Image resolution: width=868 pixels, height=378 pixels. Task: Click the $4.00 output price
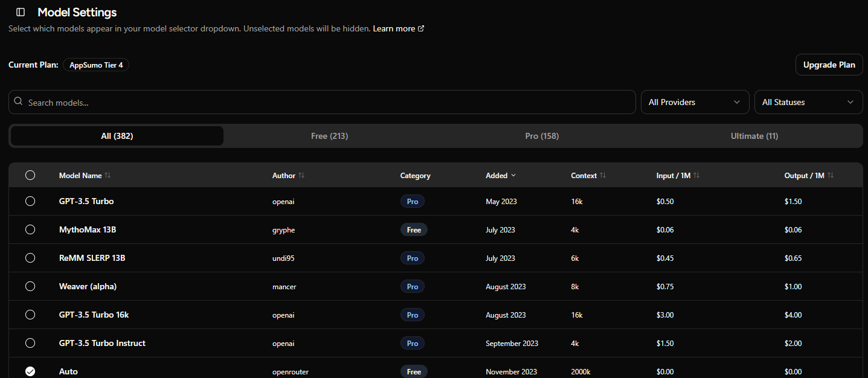coord(793,315)
